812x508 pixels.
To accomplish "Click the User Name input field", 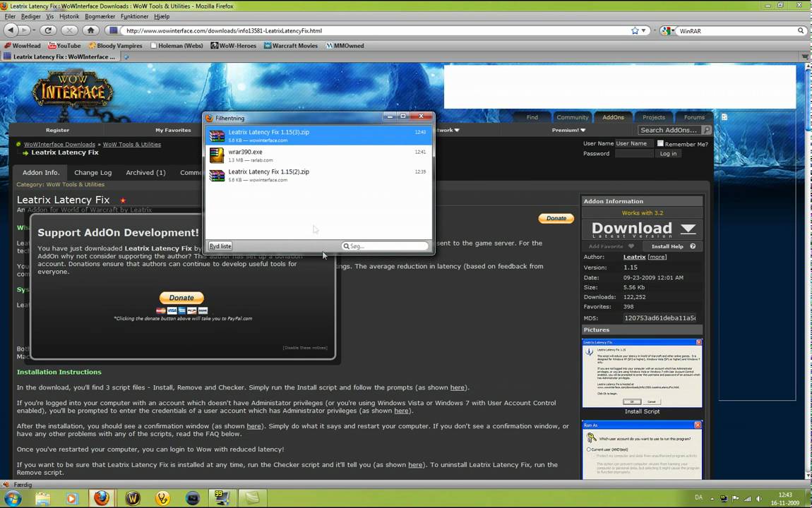I will (x=634, y=144).
